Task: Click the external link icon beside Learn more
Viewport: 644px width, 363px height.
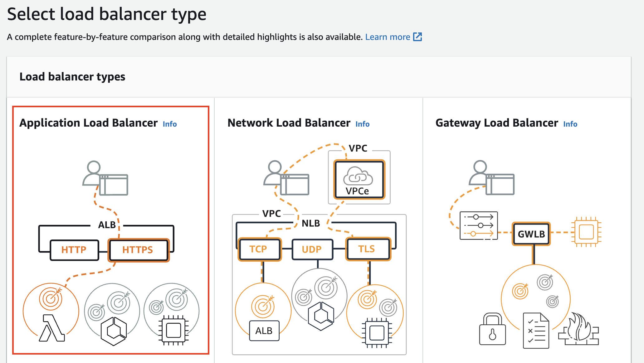Action: click(417, 37)
